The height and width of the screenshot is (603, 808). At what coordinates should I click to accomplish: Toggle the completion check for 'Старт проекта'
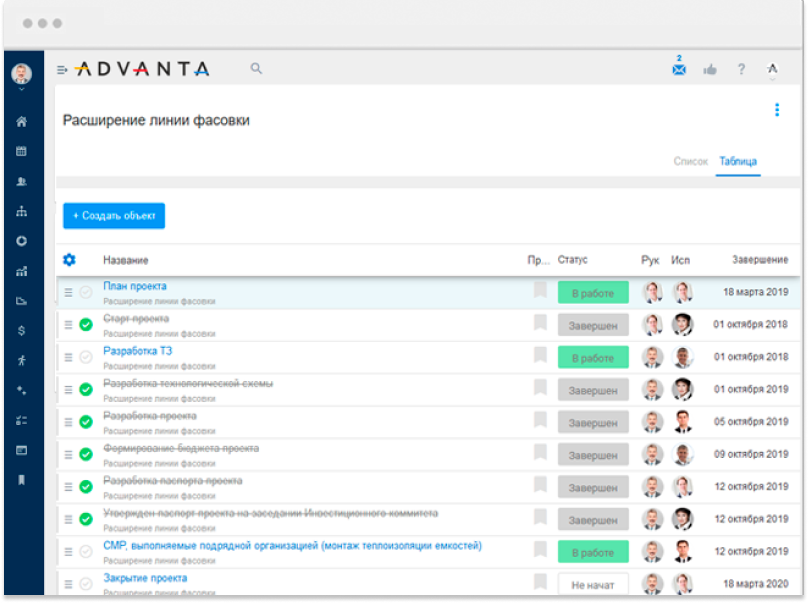tap(86, 325)
